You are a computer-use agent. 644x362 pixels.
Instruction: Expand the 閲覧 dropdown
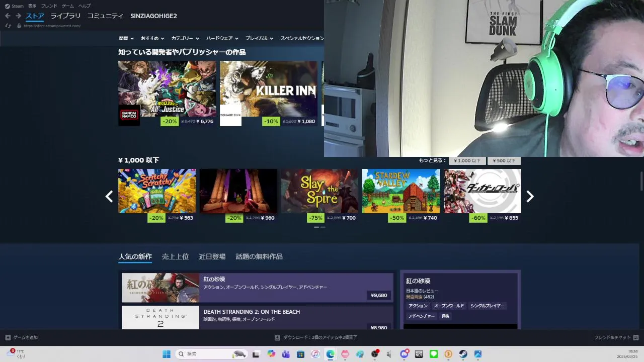126,38
